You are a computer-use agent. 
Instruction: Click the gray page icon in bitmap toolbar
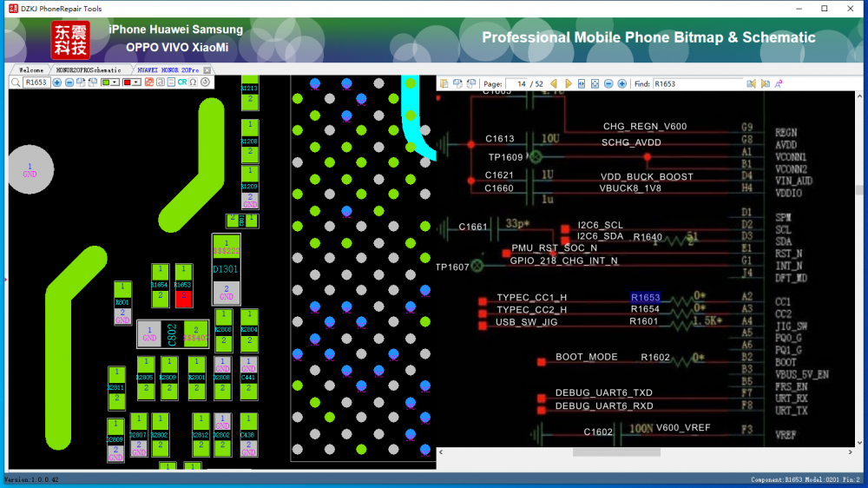[x=160, y=82]
